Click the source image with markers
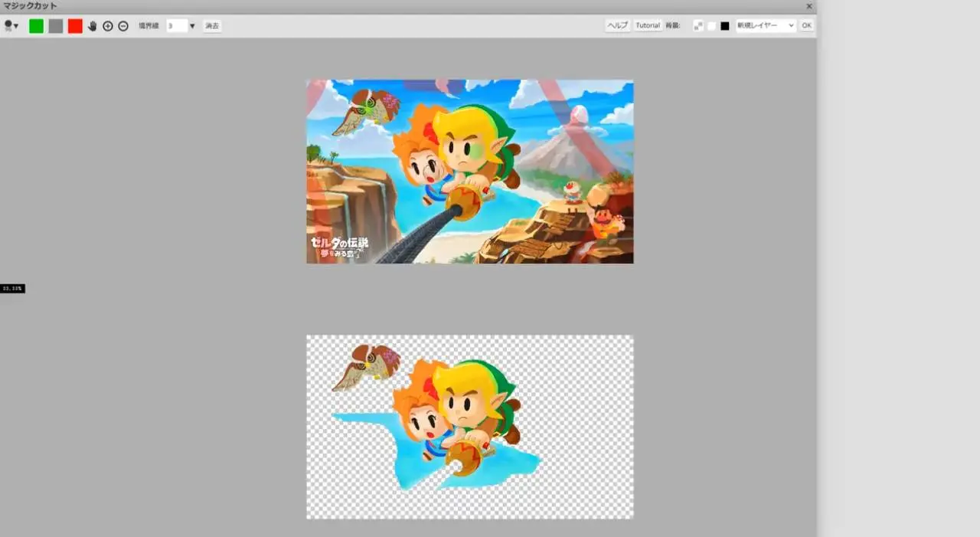 470,172
